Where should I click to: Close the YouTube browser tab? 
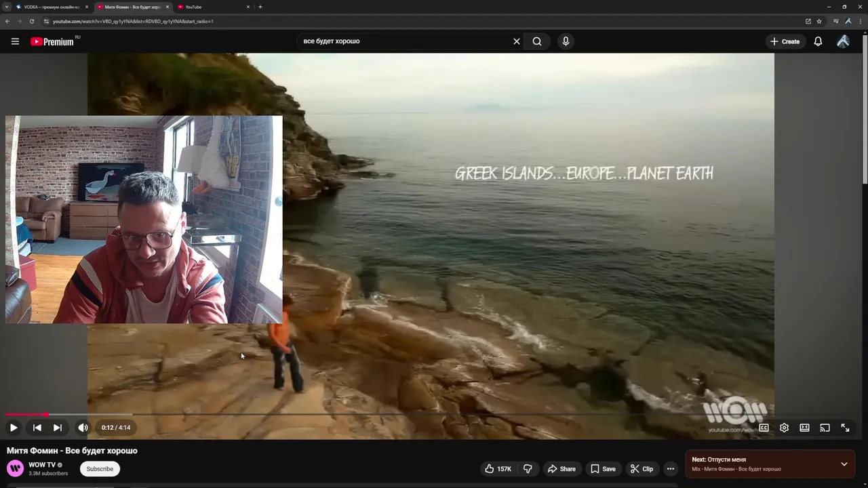point(248,7)
